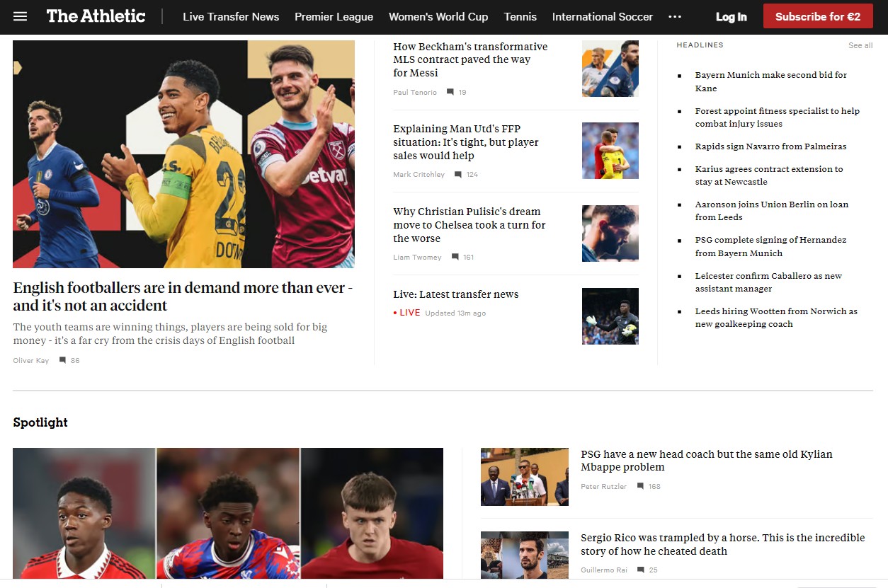This screenshot has height=588, width=888.
Task: Open International Soccer section
Action: 603,16
